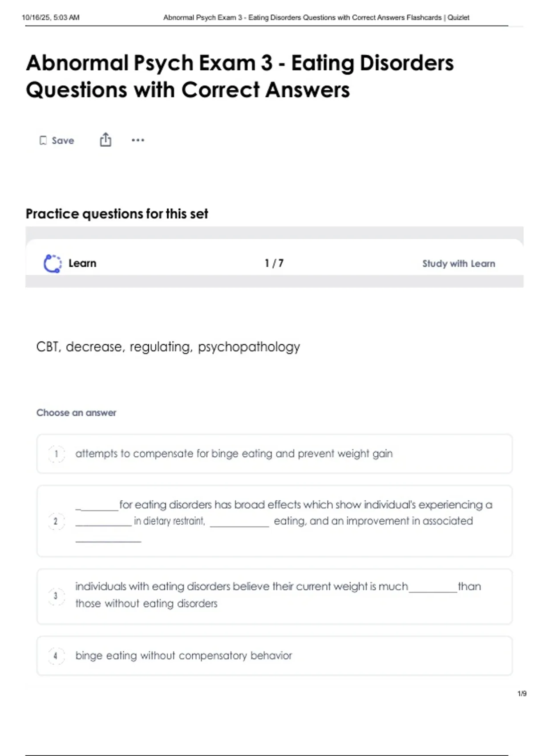Click the 'Learn' mode label

coord(82,263)
